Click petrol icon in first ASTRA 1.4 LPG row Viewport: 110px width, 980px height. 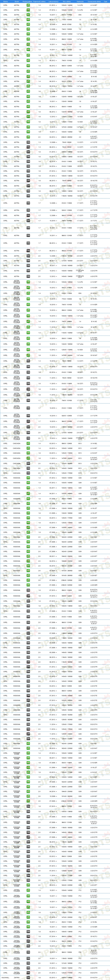click(x=28, y=5)
